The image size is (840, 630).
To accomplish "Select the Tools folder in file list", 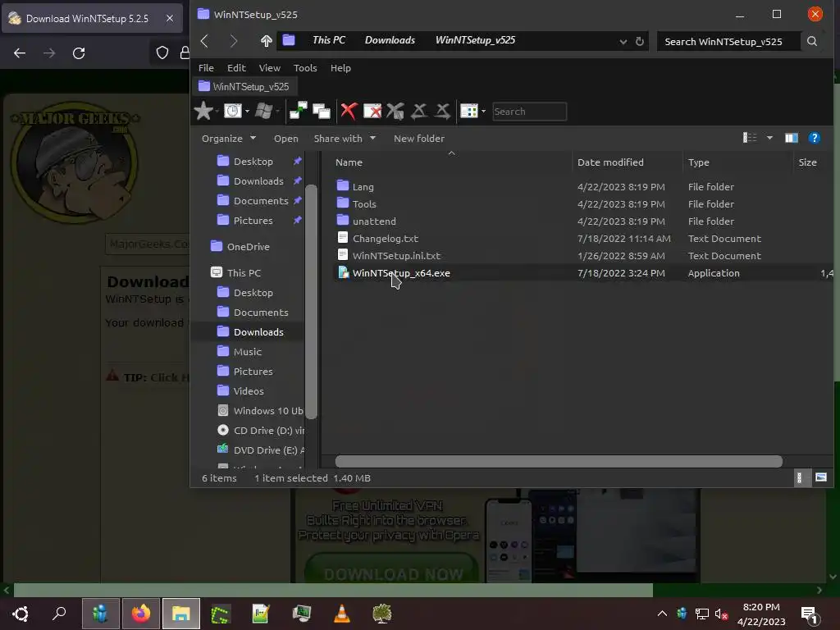I will pos(363,204).
